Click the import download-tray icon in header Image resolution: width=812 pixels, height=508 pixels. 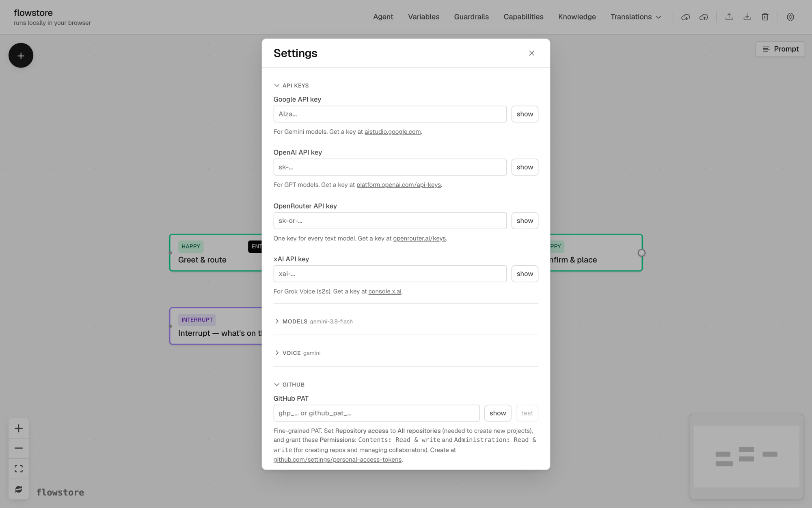(747, 17)
